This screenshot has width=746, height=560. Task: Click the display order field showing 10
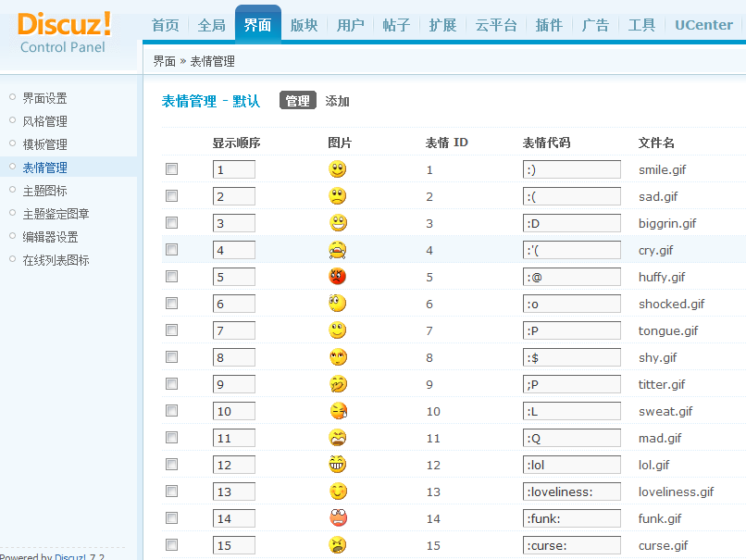click(234, 411)
